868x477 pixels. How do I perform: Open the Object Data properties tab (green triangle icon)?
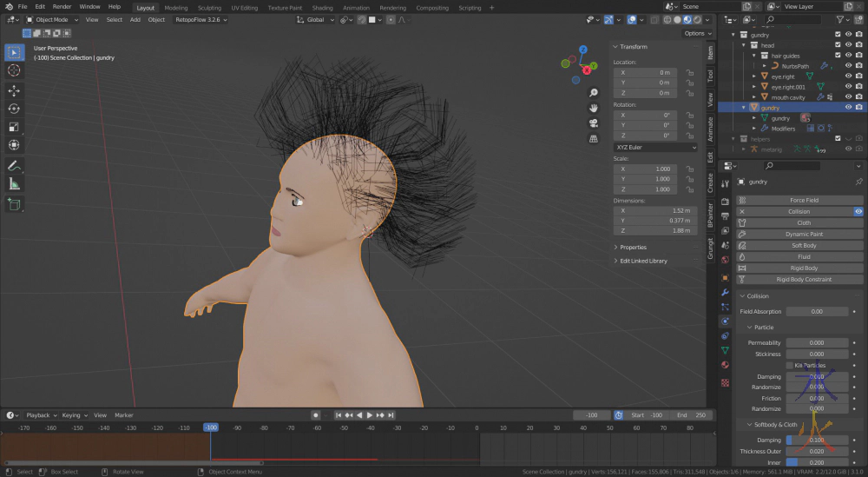tap(725, 350)
